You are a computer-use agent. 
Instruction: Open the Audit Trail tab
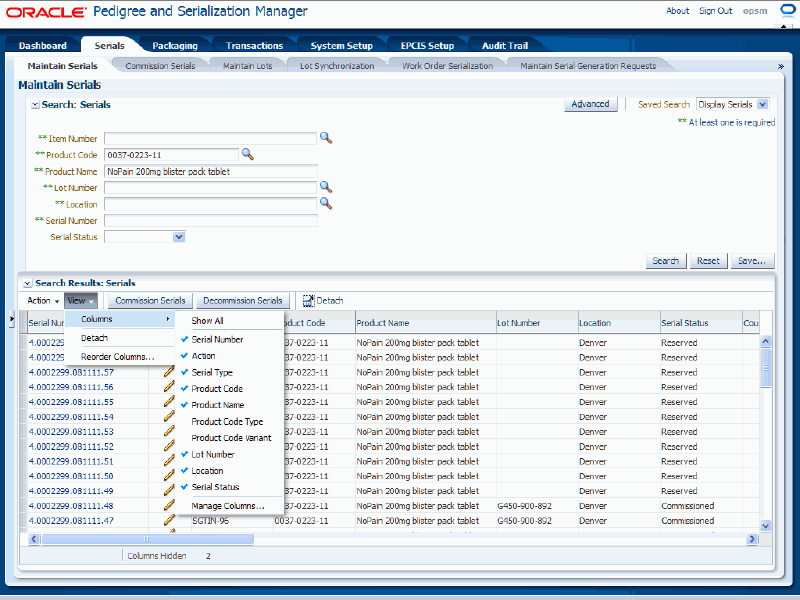(x=505, y=45)
